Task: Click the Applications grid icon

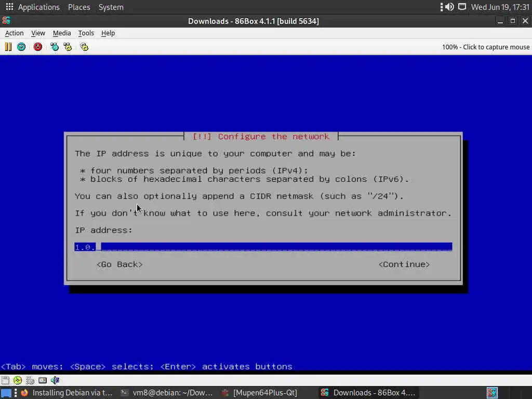Action: (x=9, y=7)
